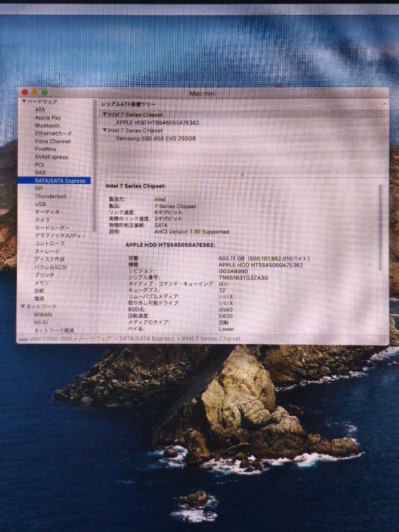Open ストレージ (storage) sidebar item
The width and height of the screenshot is (399, 532).
[47, 251]
